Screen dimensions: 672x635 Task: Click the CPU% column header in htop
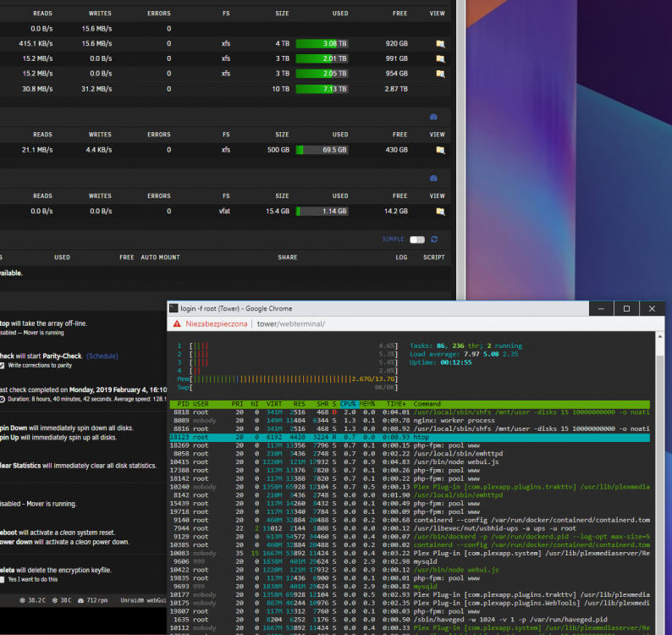pyautogui.click(x=348, y=404)
